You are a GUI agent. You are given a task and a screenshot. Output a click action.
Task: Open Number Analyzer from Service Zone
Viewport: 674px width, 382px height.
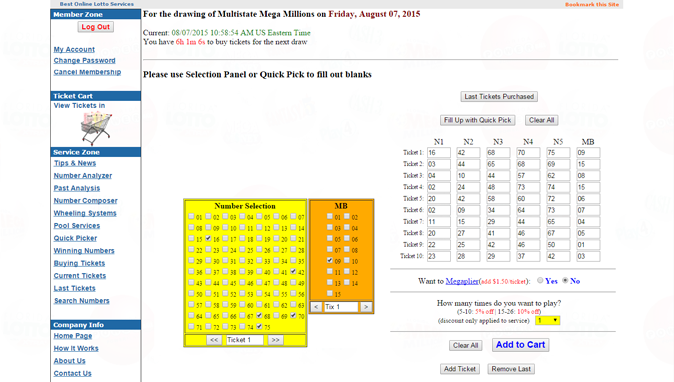[83, 175]
